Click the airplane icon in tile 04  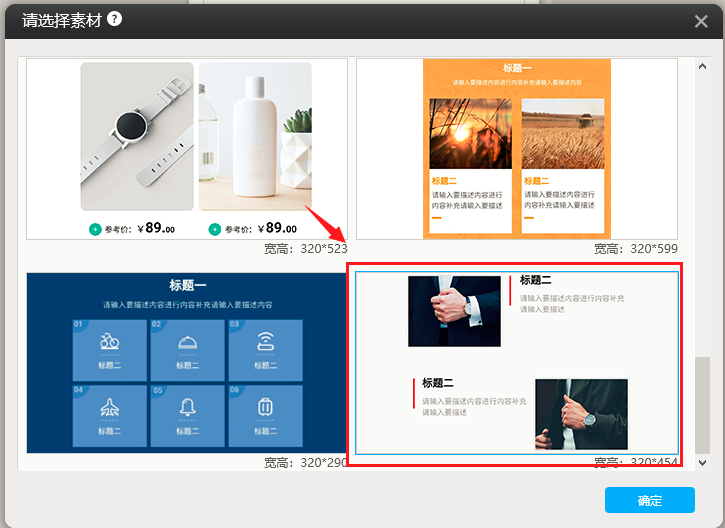tap(109, 407)
